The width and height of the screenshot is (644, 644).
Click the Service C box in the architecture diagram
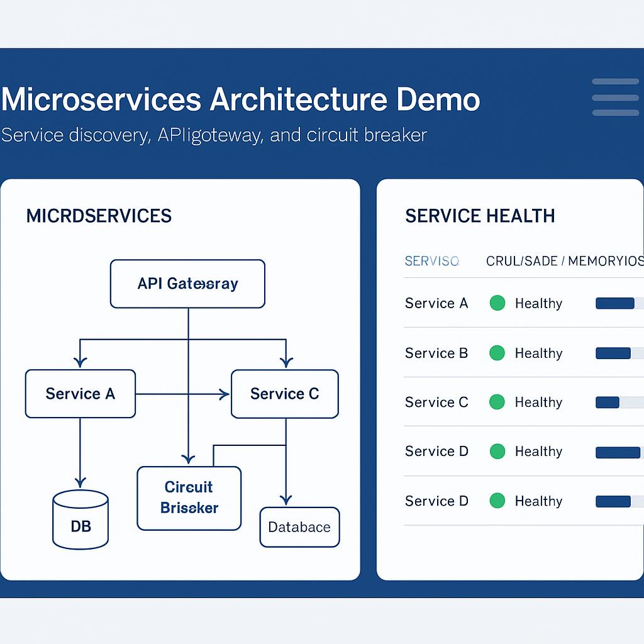click(285, 394)
